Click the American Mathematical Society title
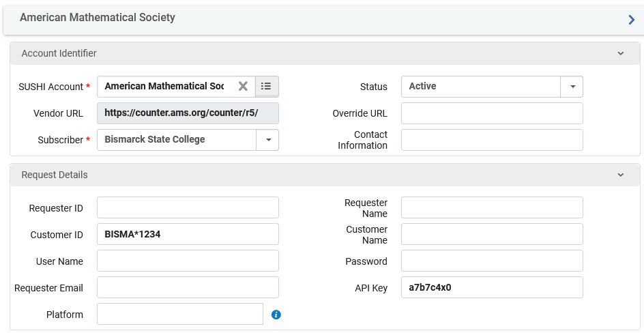644x333 pixels. (98, 18)
